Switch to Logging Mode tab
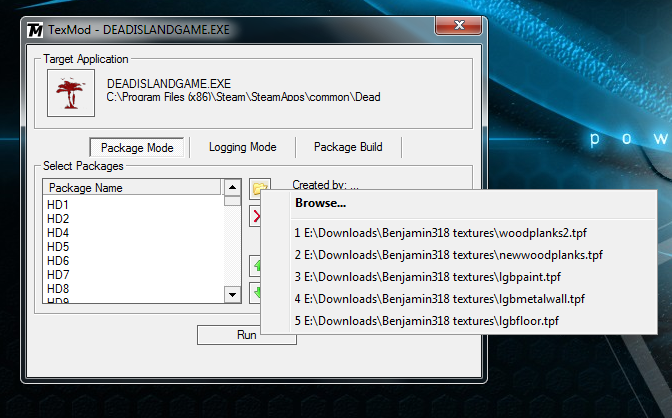The height and width of the screenshot is (418, 672). (243, 147)
